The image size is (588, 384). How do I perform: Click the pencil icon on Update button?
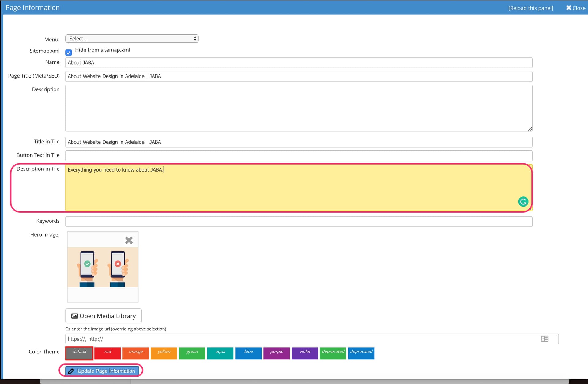(x=71, y=371)
